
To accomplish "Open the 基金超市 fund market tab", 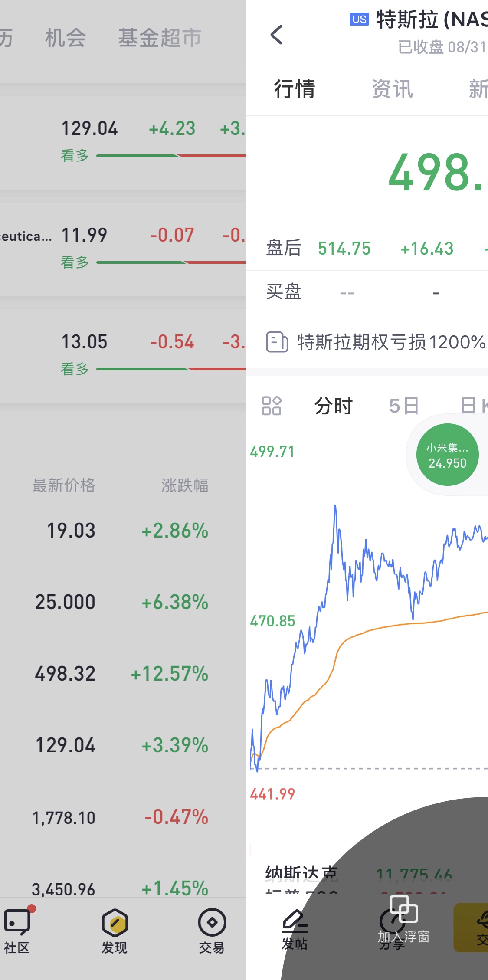I will [x=160, y=38].
